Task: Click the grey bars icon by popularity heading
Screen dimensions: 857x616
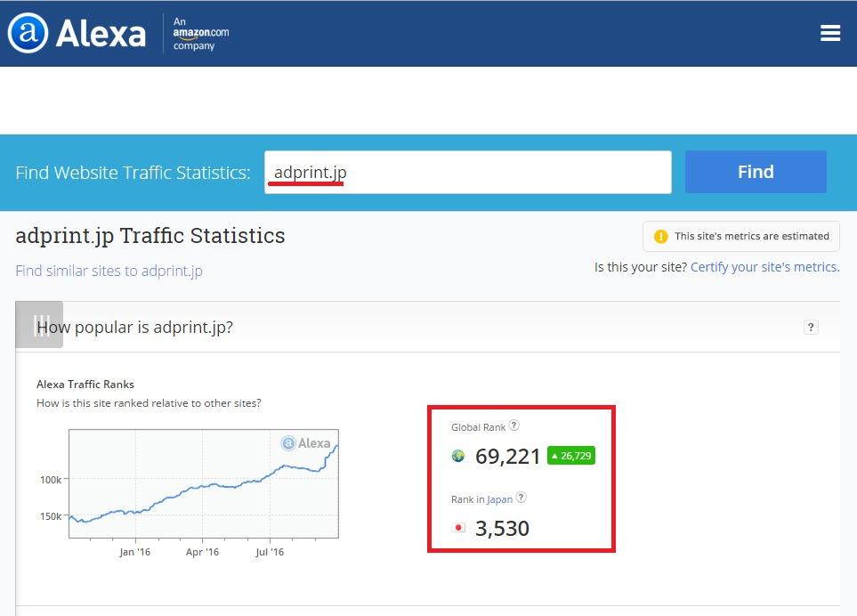Action: pyautogui.click(x=39, y=325)
